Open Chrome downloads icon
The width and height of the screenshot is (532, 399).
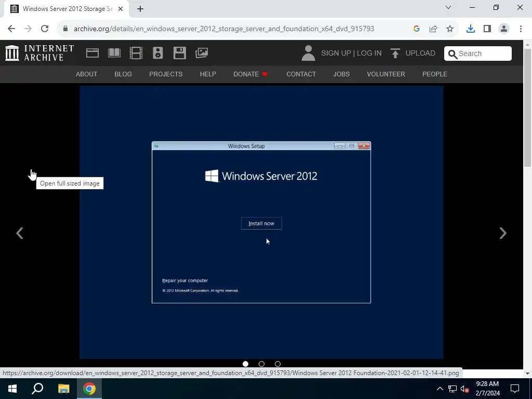point(471,29)
